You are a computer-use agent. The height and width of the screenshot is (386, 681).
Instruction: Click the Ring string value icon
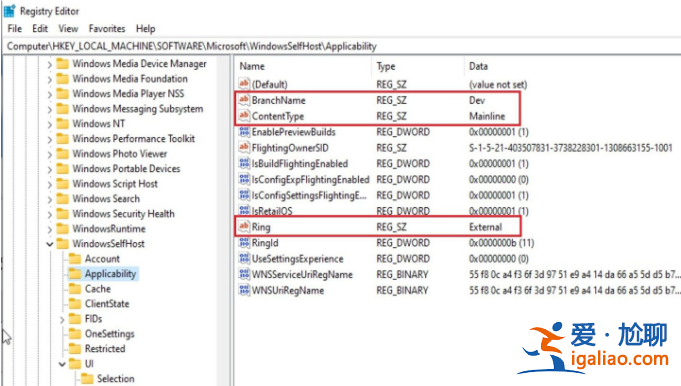[244, 227]
